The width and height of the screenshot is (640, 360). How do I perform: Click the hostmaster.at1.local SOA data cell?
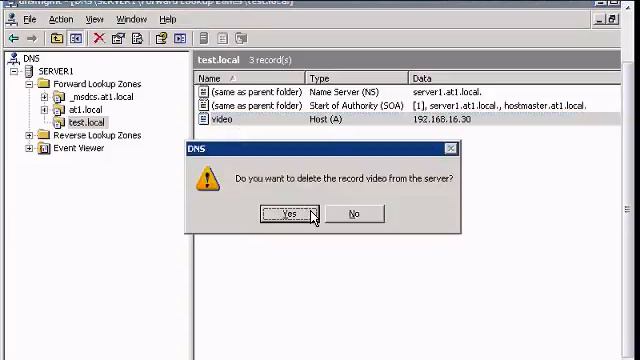(x=499, y=105)
